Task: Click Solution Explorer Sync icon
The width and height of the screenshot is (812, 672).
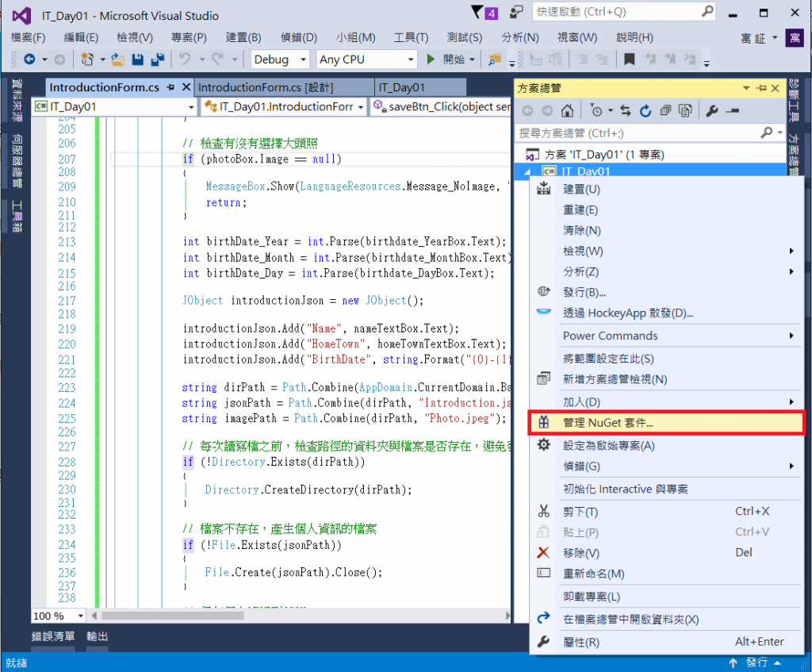Action: (626, 110)
